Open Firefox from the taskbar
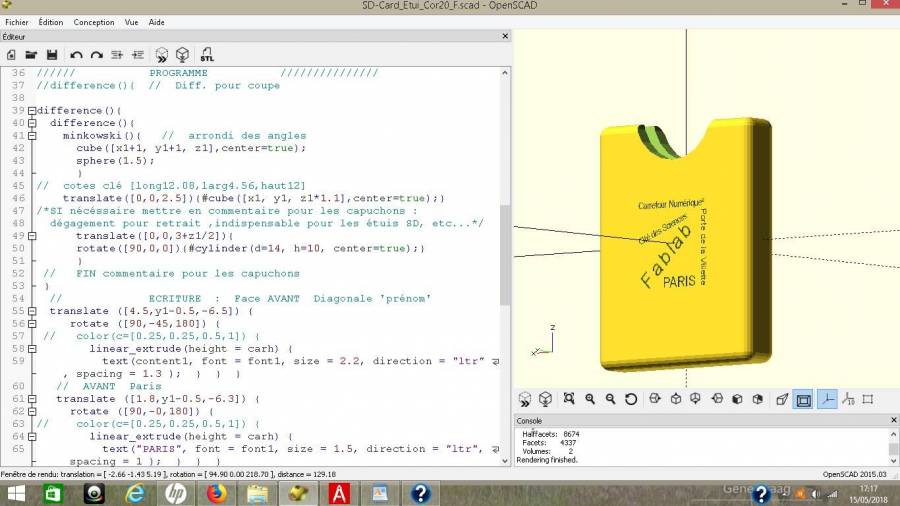 216,493
